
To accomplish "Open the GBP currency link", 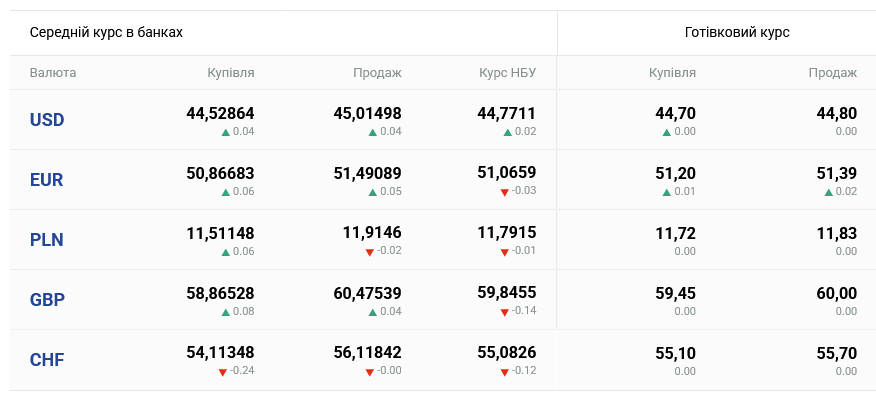I will click(x=47, y=300).
